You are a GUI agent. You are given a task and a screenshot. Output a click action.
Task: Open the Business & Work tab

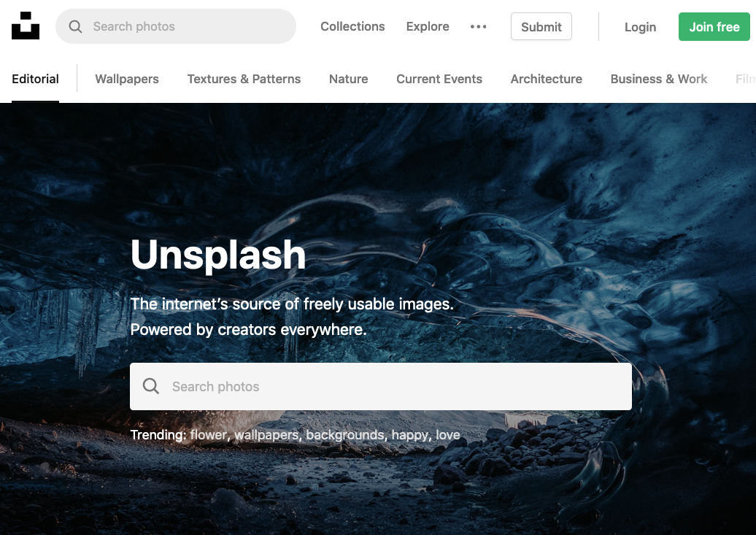(x=659, y=79)
